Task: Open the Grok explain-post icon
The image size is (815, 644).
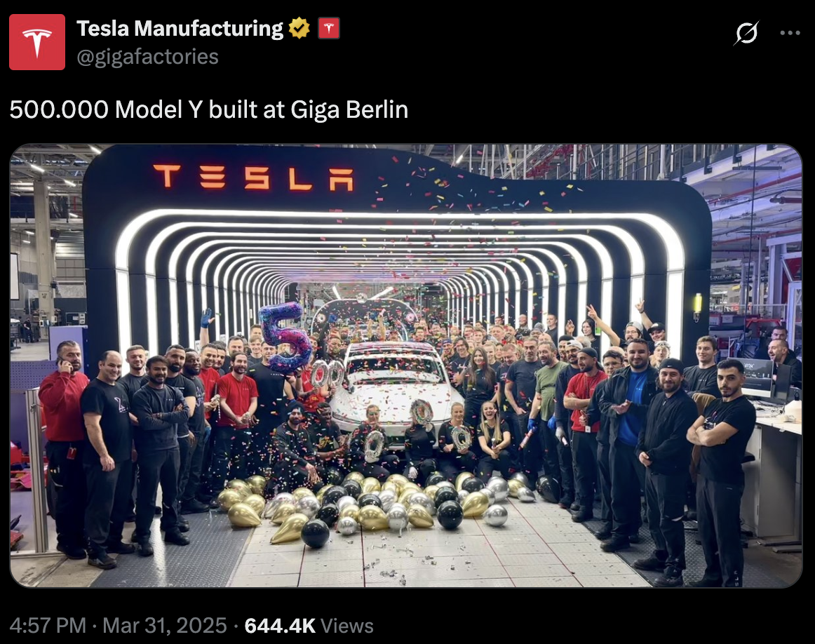Action: coord(747,33)
